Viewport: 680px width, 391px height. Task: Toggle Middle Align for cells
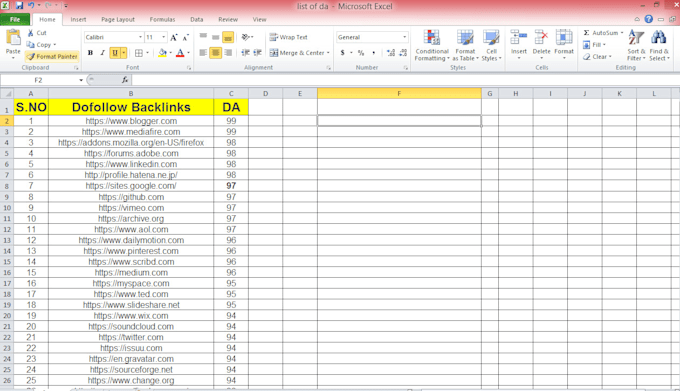click(x=216, y=37)
